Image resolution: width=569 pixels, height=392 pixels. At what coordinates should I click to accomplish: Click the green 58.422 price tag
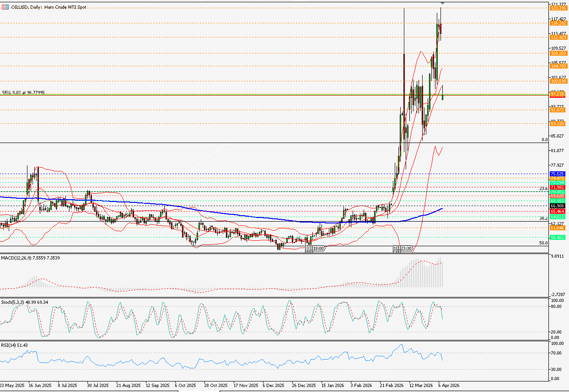coord(558,238)
